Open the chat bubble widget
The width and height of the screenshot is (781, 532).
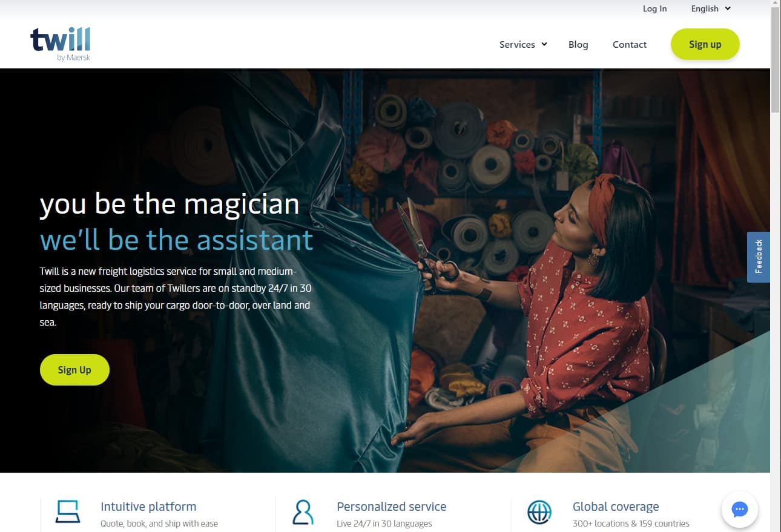[739, 510]
